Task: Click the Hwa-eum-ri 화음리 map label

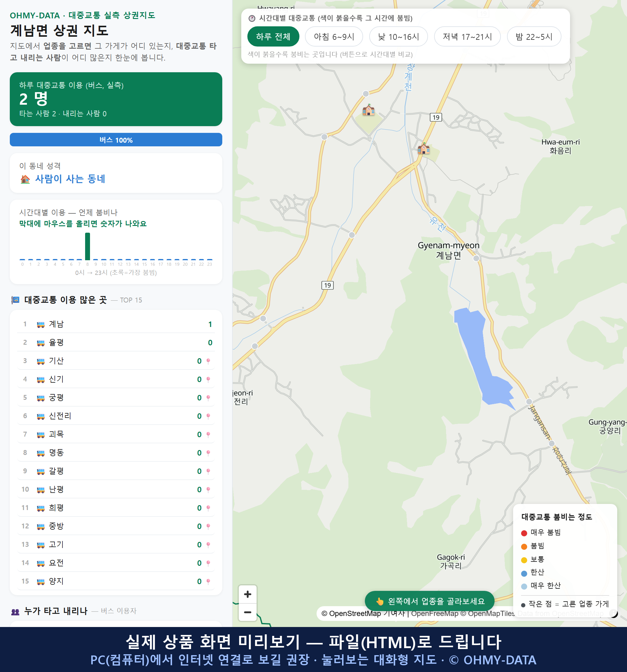Action: [x=560, y=146]
